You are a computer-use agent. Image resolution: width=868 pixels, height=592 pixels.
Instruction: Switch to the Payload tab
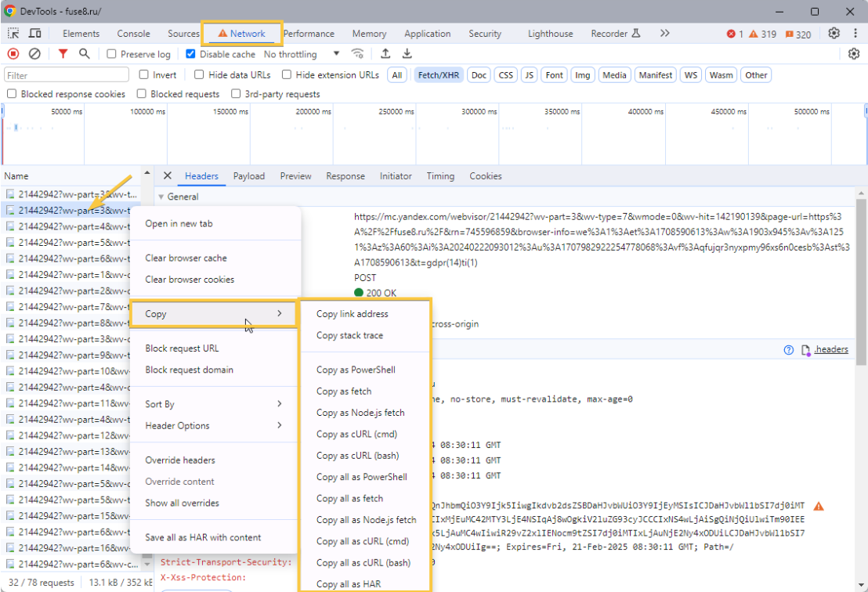tap(248, 176)
